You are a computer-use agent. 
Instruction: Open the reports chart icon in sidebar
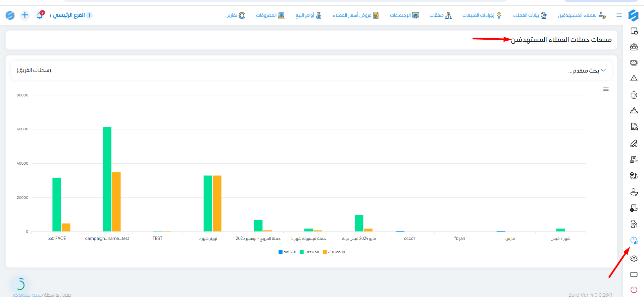pyautogui.click(x=634, y=241)
